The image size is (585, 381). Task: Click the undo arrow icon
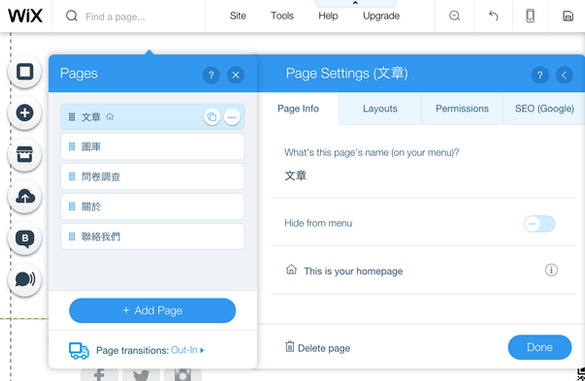(x=493, y=16)
